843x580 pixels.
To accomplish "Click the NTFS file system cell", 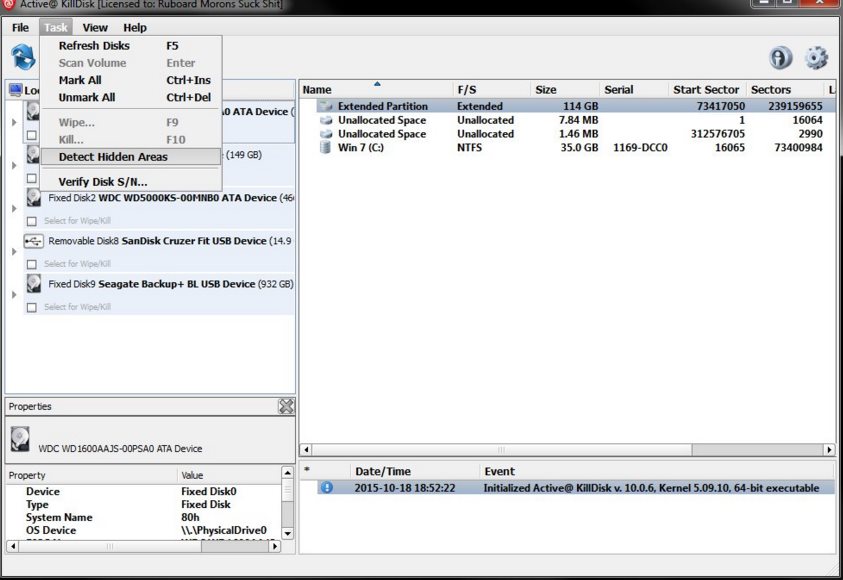I will click(x=469, y=147).
